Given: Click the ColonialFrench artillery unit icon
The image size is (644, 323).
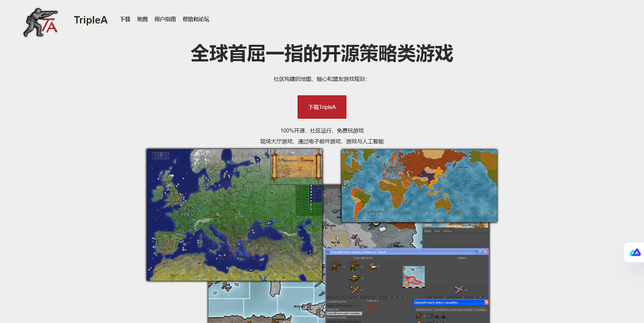Looking at the screenshot, I should [x=354, y=278].
